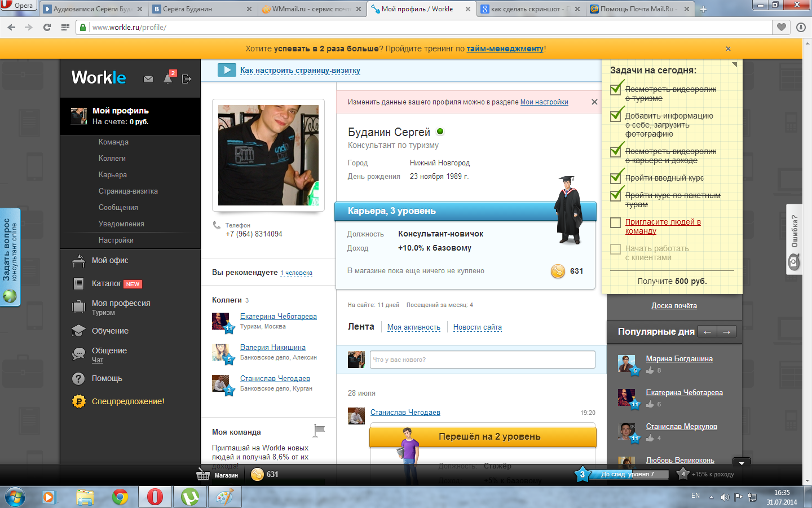Open uTorrent in Windows taskbar
Viewport: 812px width, 508px height.
189,497
